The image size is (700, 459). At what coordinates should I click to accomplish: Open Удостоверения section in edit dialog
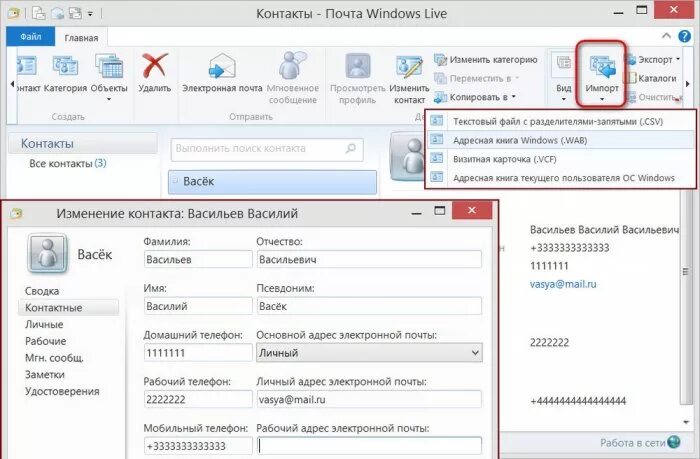[62, 391]
